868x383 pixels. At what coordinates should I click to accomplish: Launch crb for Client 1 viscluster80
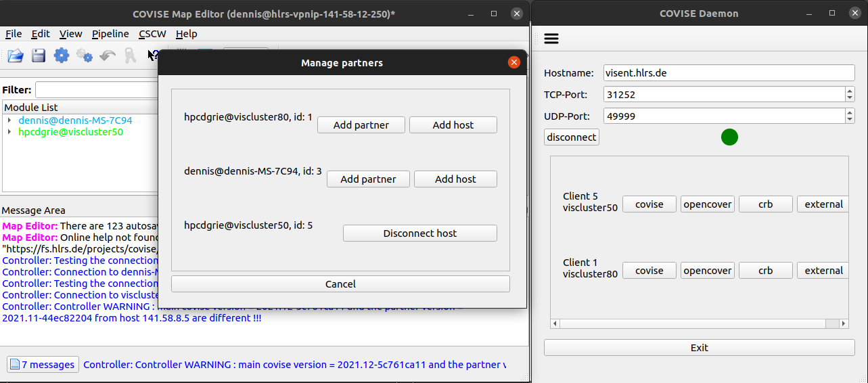click(766, 270)
